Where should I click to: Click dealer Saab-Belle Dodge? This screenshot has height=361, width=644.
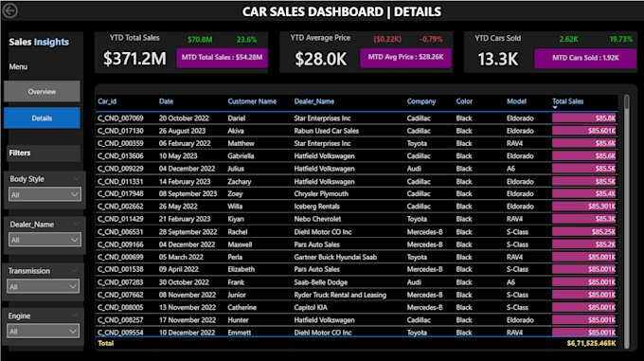click(x=320, y=282)
